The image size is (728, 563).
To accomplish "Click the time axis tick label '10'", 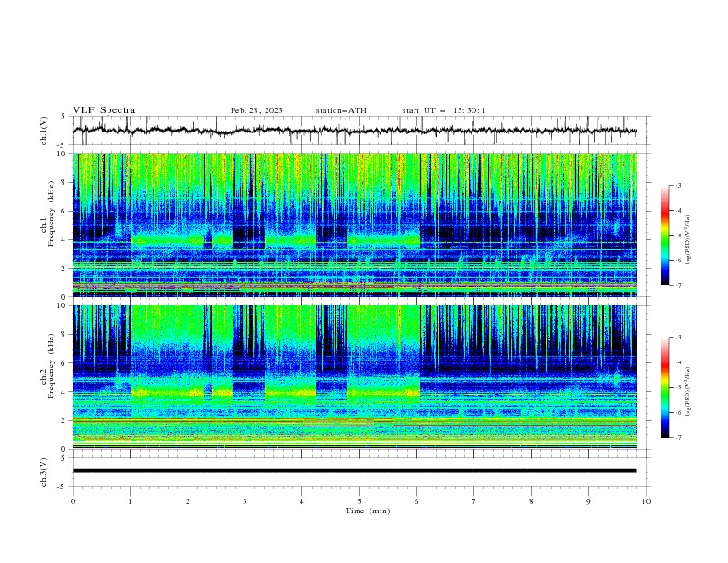I will 646,501.
